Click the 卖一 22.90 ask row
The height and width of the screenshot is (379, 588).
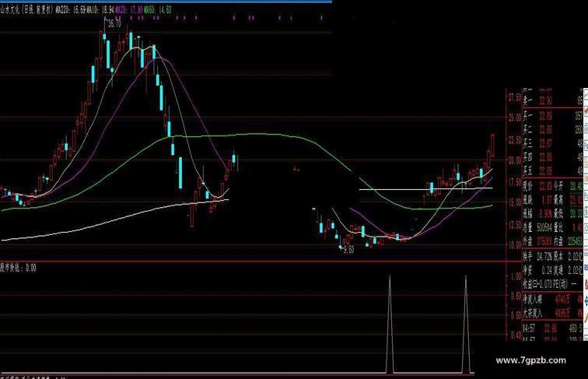click(553, 100)
